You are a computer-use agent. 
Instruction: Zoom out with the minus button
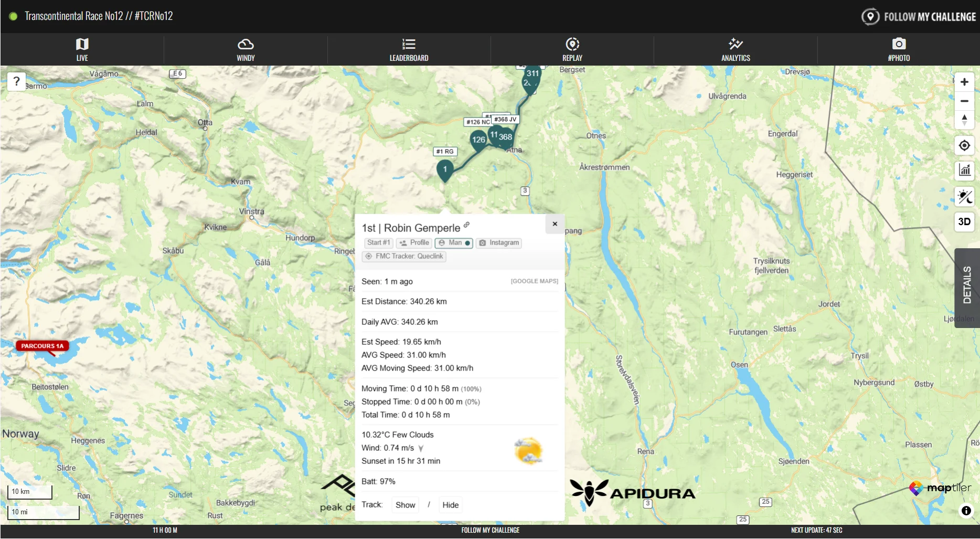(x=964, y=101)
